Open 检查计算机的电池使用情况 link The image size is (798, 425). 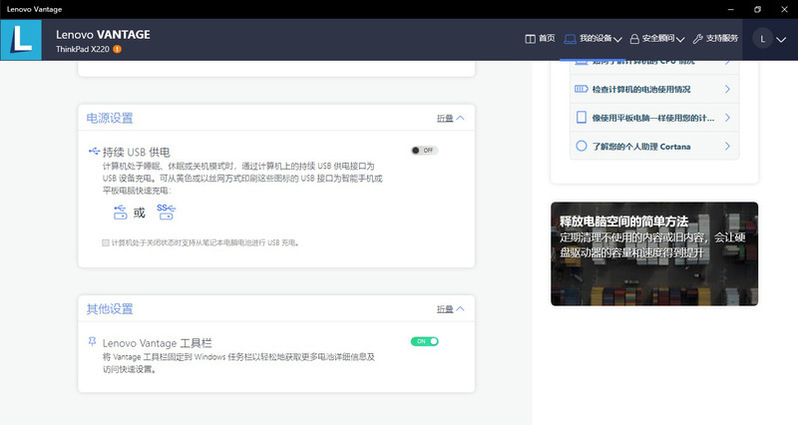click(x=641, y=90)
